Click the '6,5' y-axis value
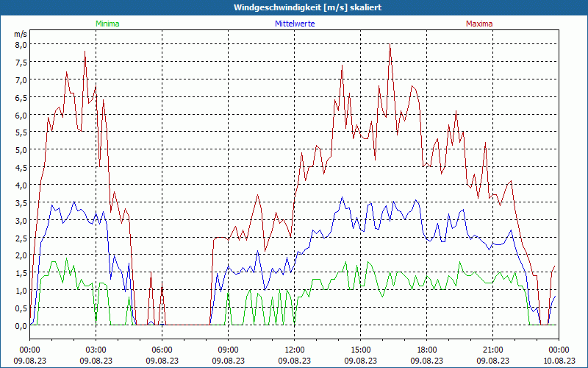This screenshot has width=588, height=368. click(x=21, y=98)
